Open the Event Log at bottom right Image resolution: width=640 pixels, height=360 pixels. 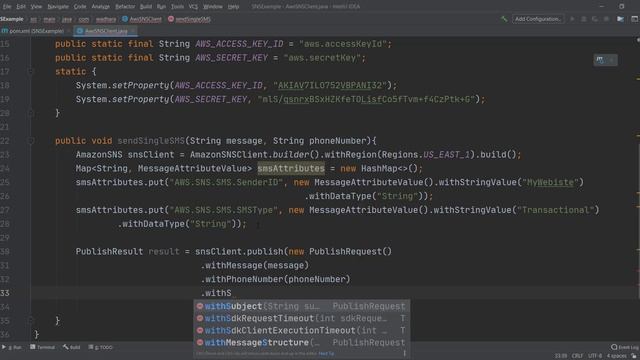tap(625, 347)
